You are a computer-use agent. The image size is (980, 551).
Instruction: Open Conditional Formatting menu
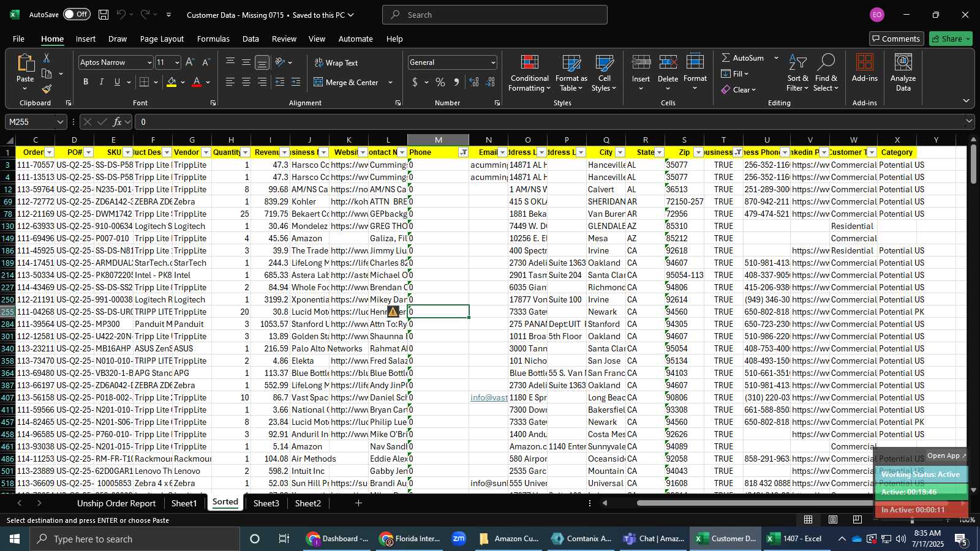click(x=529, y=73)
